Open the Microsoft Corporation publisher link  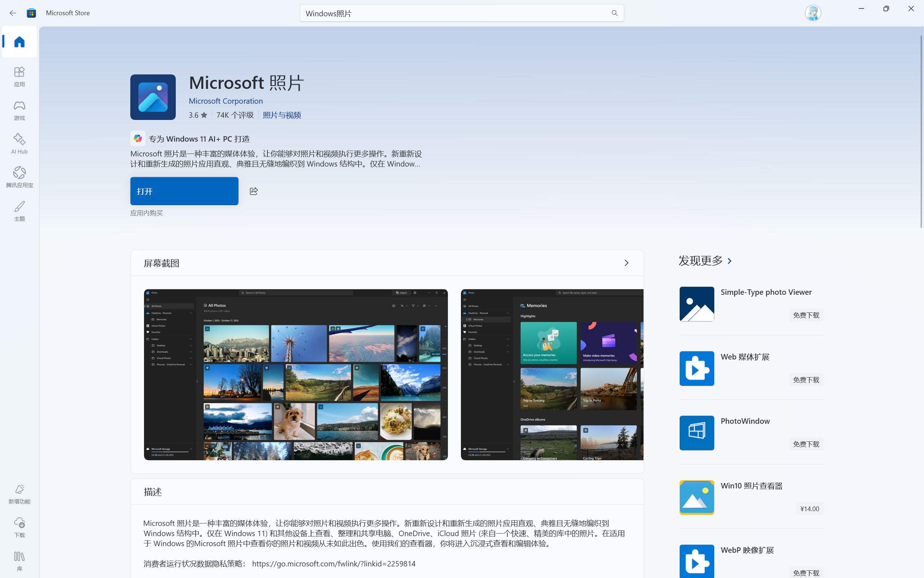click(x=226, y=101)
